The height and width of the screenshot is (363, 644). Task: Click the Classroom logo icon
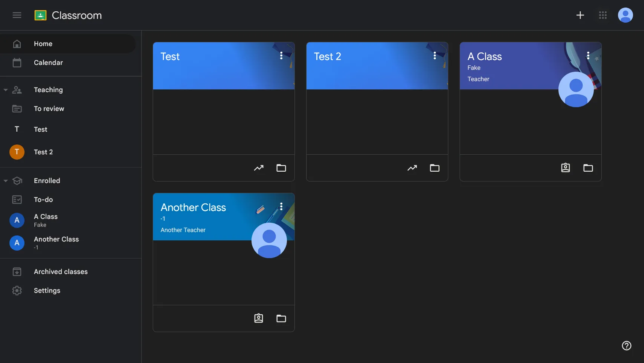(40, 15)
